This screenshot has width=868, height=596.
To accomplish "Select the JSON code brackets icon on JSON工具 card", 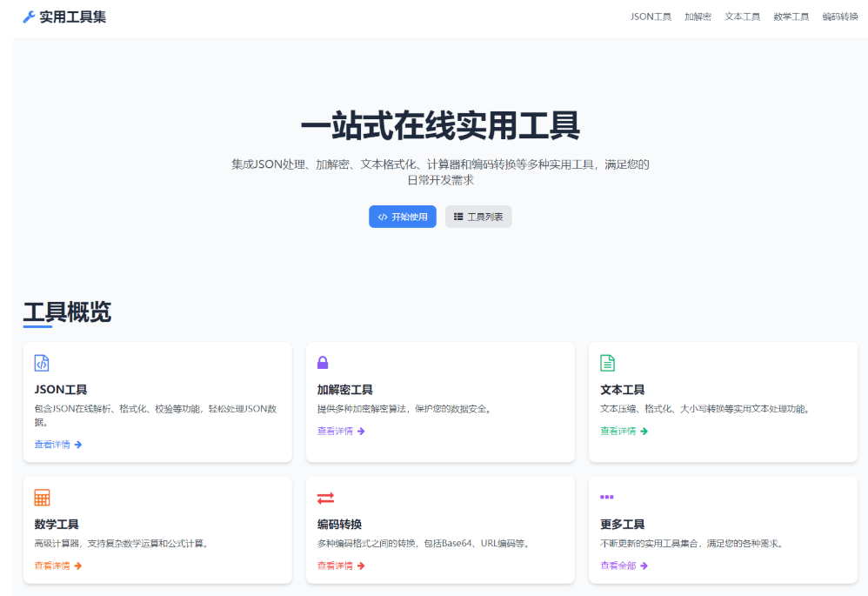I will [x=40, y=363].
